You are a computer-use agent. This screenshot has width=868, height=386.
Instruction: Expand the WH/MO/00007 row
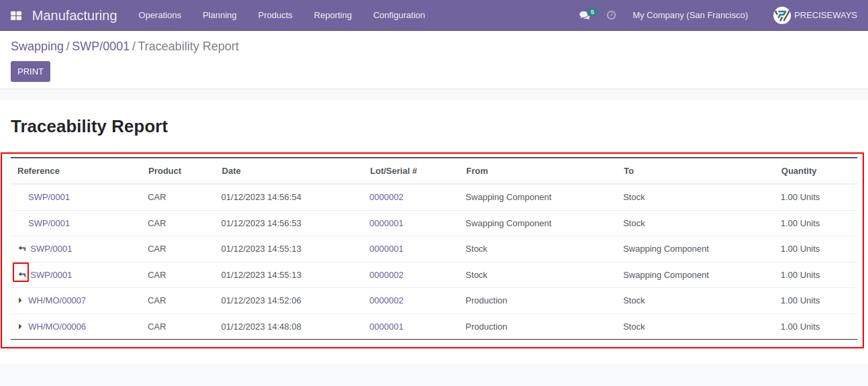20,301
